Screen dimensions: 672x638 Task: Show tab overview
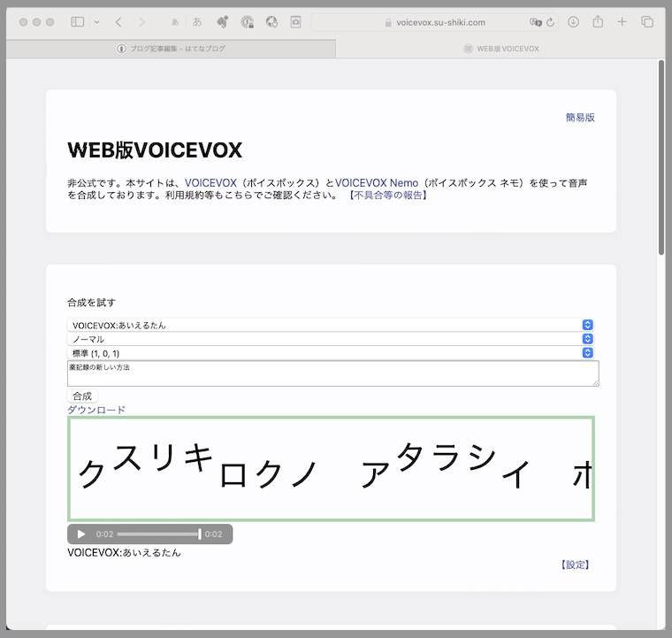pyautogui.click(x=647, y=22)
